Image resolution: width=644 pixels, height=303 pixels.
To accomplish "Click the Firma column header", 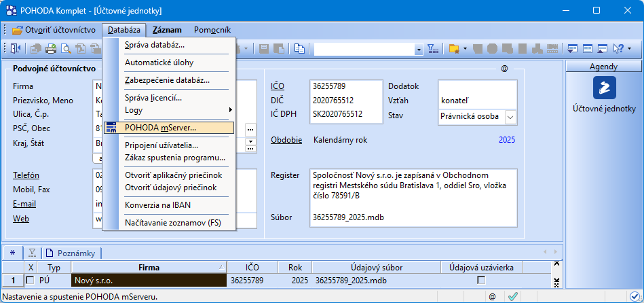I will click(x=149, y=267).
